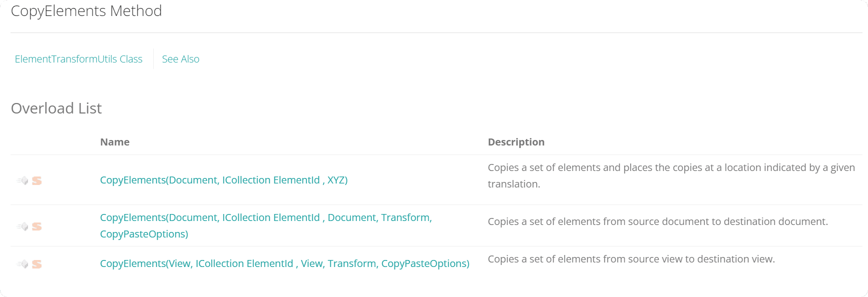Image resolution: width=868 pixels, height=297 pixels.
Task: Click vertical separator between Class link and See Also
Action: pyautogui.click(x=153, y=59)
